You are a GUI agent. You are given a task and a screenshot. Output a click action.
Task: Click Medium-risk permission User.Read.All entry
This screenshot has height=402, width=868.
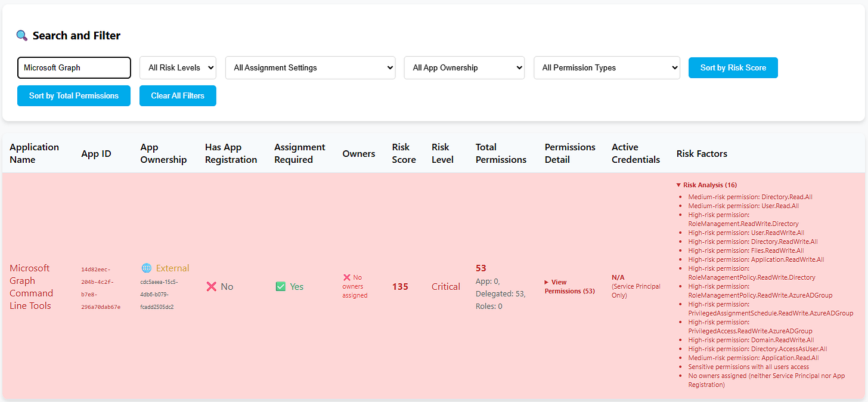tap(743, 206)
